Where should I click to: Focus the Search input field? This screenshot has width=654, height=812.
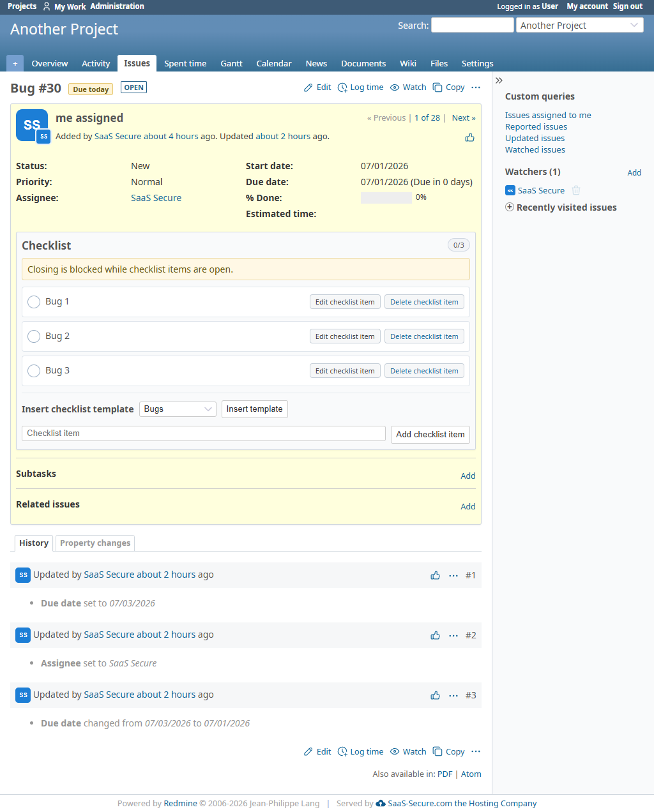(473, 25)
